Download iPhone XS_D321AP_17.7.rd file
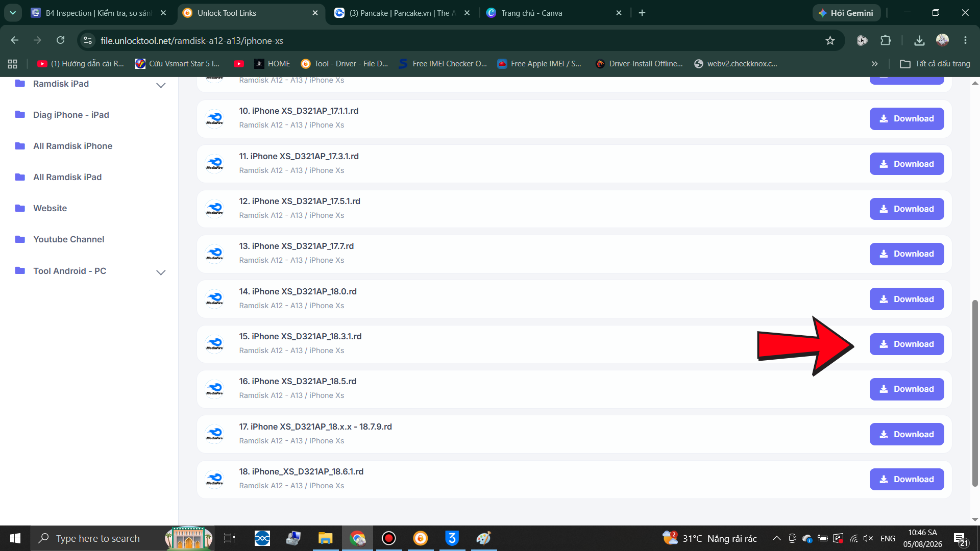This screenshot has height=551, width=980. (x=906, y=254)
